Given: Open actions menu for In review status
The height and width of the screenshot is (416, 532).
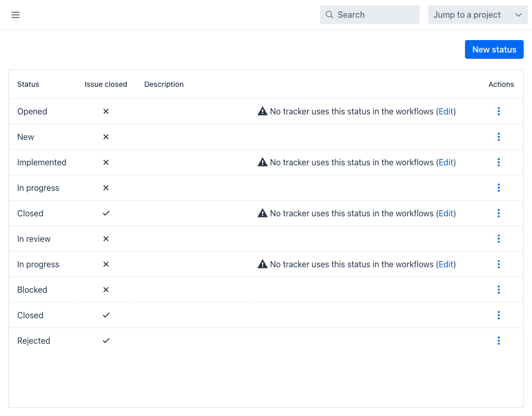Looking at the screenshot, I should (498, 239).
